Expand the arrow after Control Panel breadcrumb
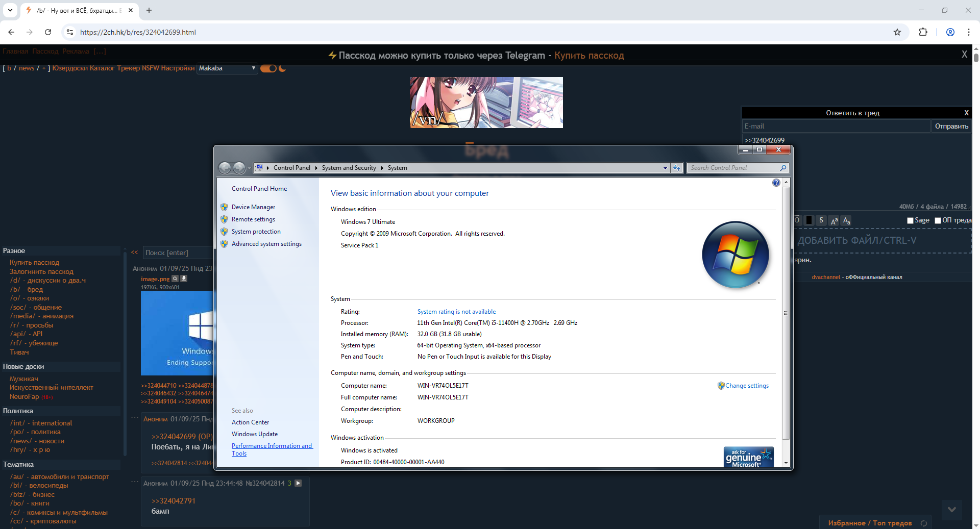 [x=316, y=168]
